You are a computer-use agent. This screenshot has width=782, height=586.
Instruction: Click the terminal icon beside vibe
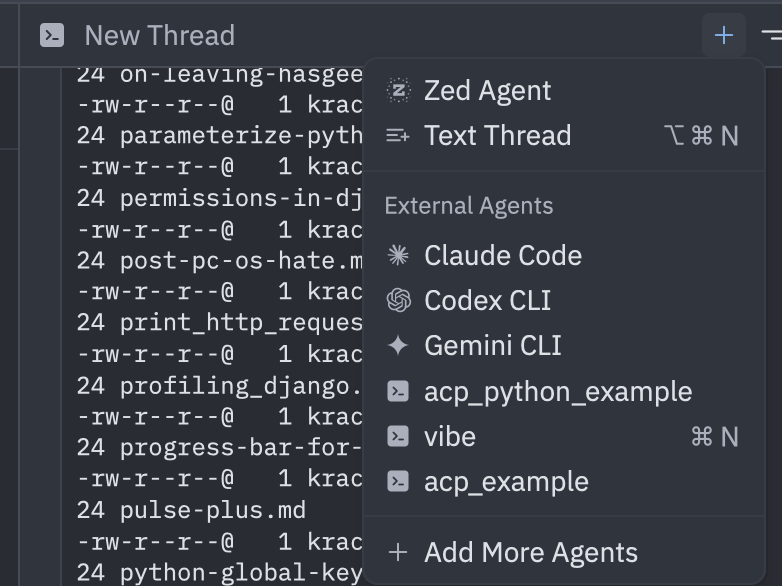(398, 437)
